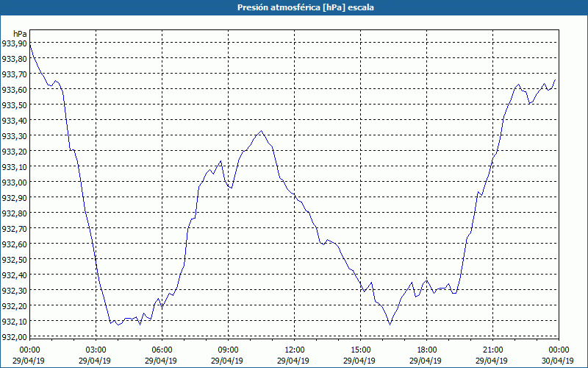Select the 932,50 y-axis value

14,260
